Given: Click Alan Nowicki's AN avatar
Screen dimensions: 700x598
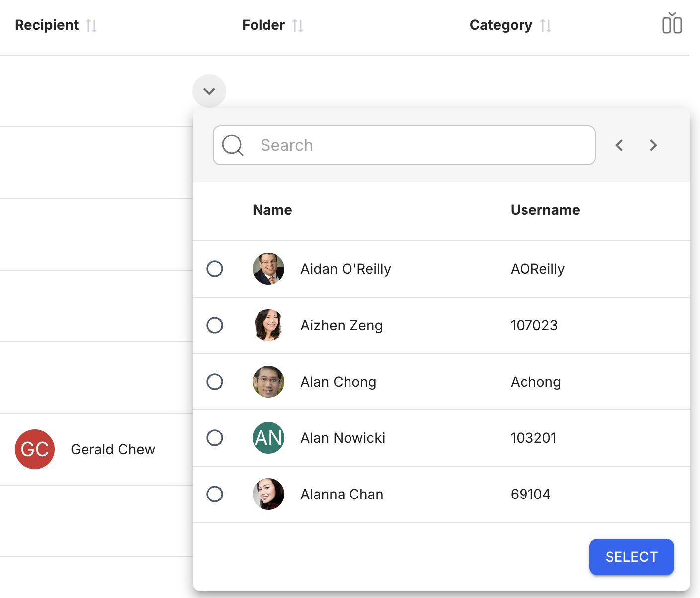Looking at the screenshot, I should point(268,438).
